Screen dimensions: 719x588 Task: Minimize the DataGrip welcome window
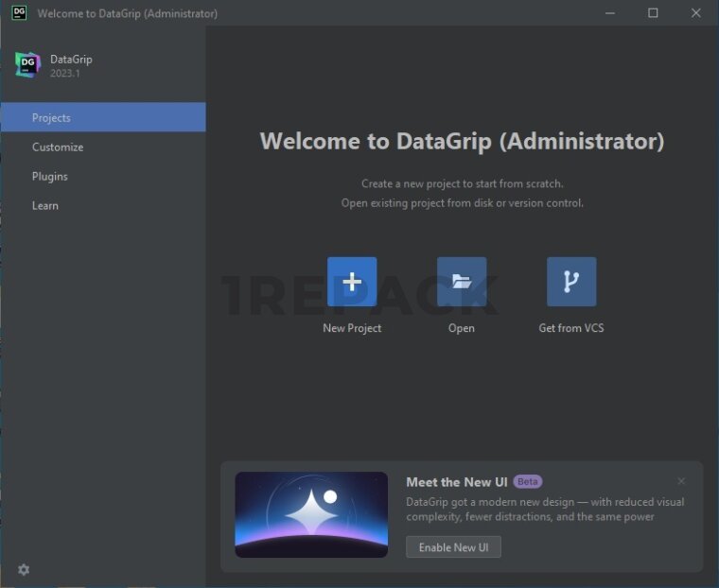(x=609, y=13)
